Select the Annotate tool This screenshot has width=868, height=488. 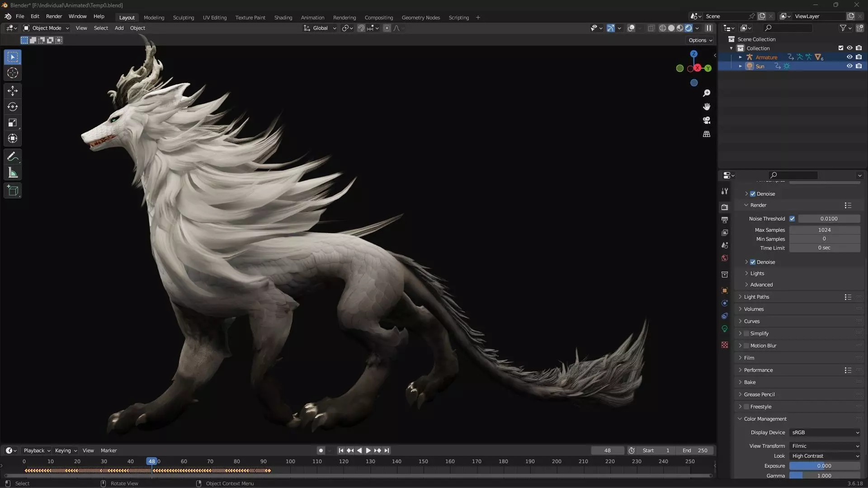[x=13, y=157]
